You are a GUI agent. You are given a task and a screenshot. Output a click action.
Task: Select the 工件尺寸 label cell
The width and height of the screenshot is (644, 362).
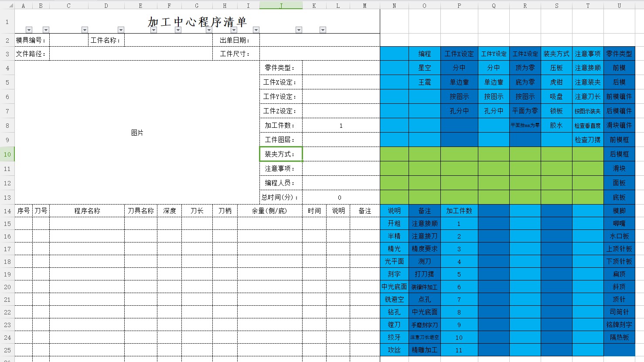pyautogui.click(x=236, y=54)
